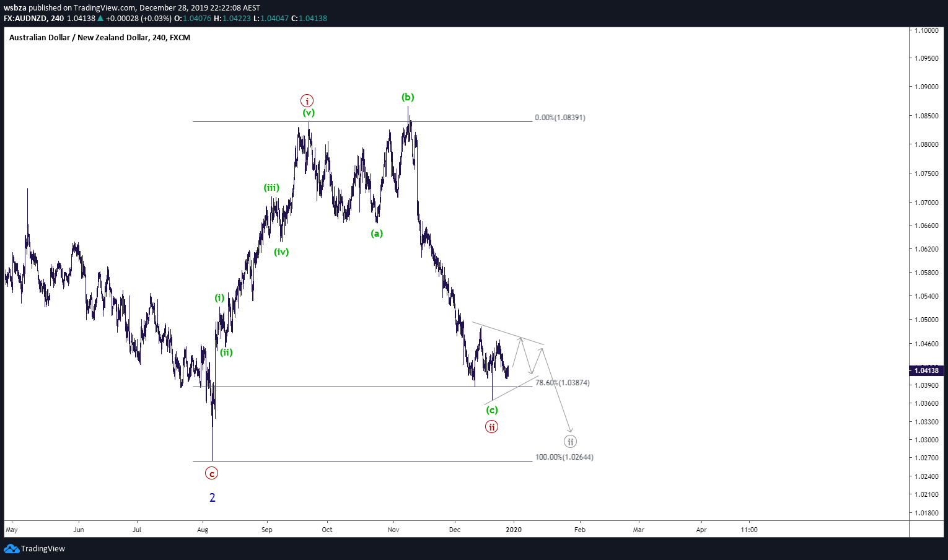This screenshot has height=560, width=948.
Task: Click the 1.06600 price axis label
Action: pyautogui.click(x=926, y=225)
